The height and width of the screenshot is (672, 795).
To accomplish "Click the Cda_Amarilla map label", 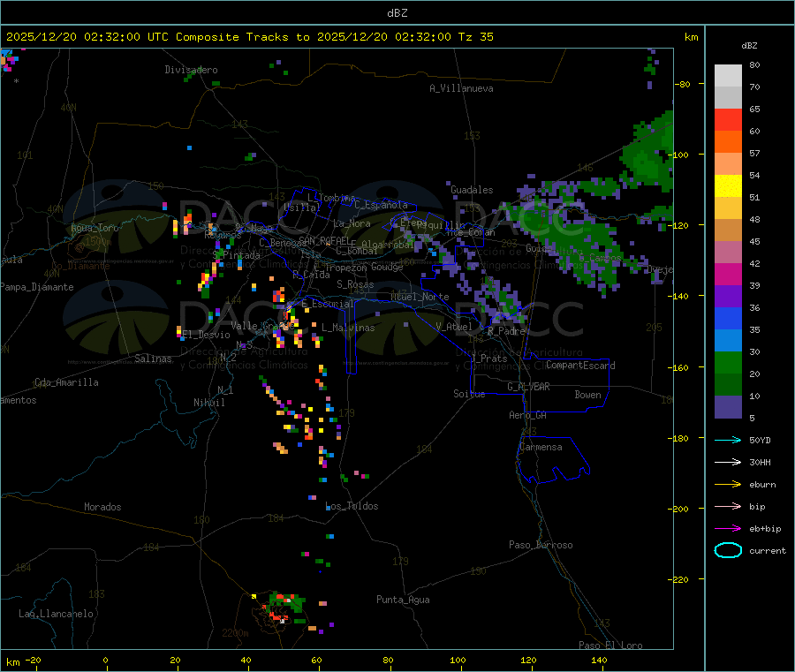I will tap(66, 382).
